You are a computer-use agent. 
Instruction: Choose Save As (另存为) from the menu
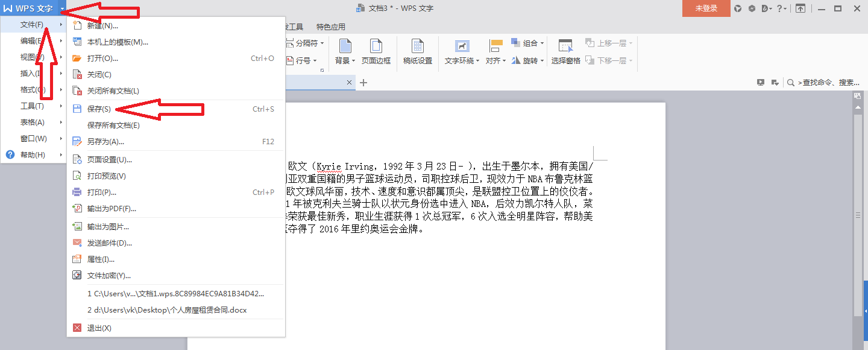point(105,142)
